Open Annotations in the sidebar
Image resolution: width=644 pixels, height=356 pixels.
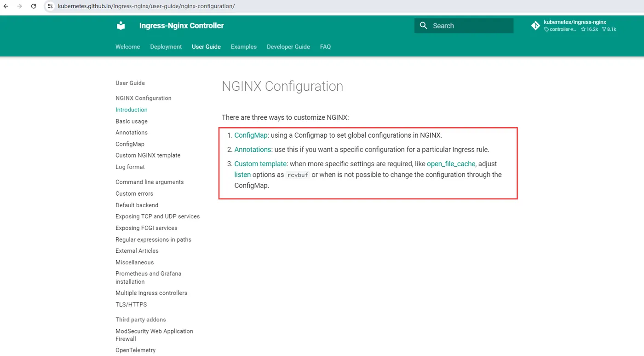pos(132,133)
